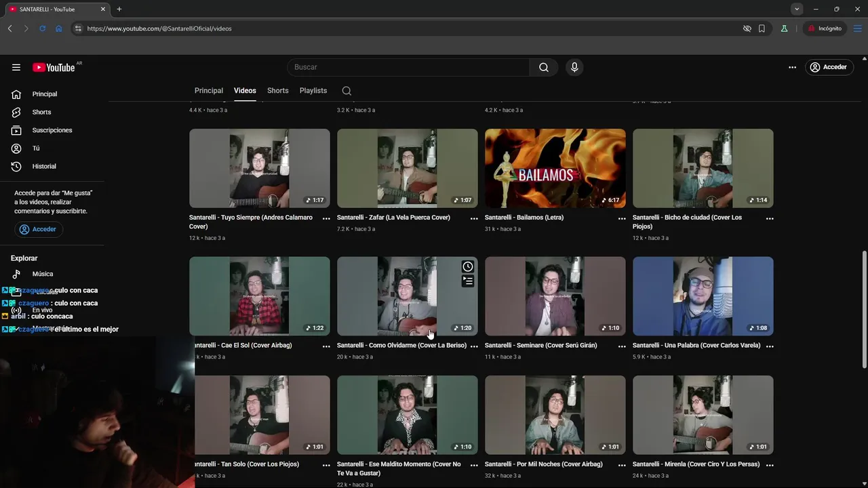Open the tab search dropdown arrow
The width and height of the screenshot is (868, 488).
797,9
